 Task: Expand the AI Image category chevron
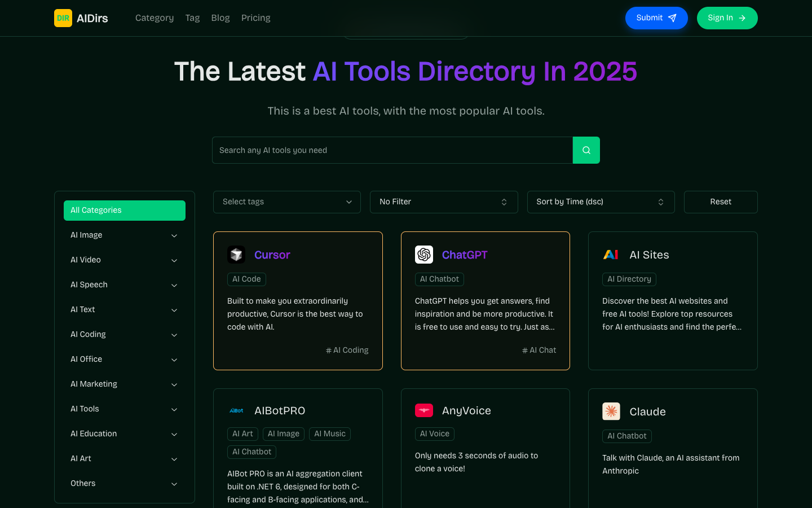point(174,235)
